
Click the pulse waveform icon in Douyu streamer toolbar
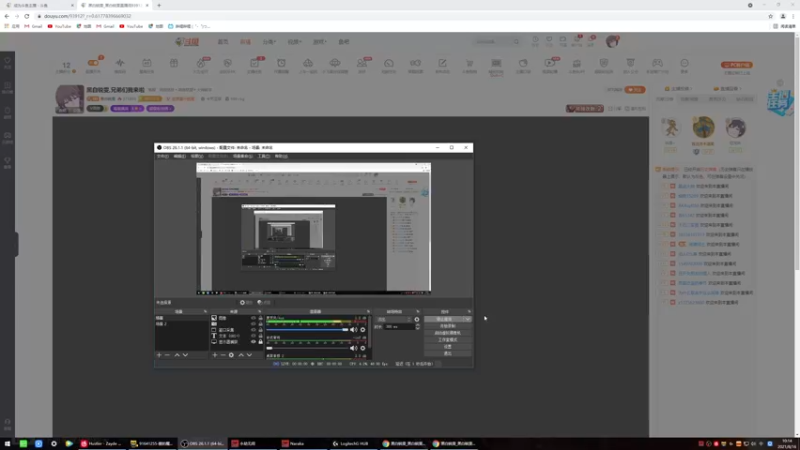tap(120, 63)
